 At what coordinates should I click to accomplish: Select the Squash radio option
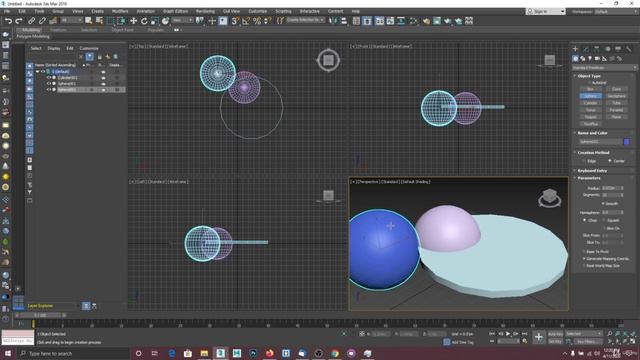(x=604, y=220)
